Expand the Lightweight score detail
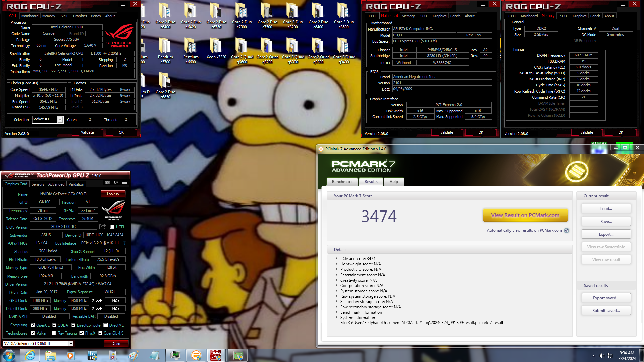This screenshot has width=644, height=362. (x=337, y=264)
